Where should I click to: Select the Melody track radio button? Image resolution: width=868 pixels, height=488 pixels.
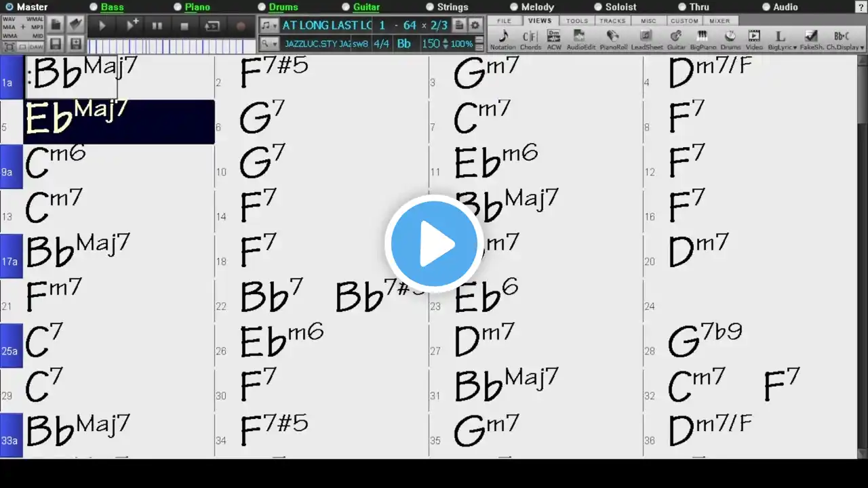pos(514,7)
